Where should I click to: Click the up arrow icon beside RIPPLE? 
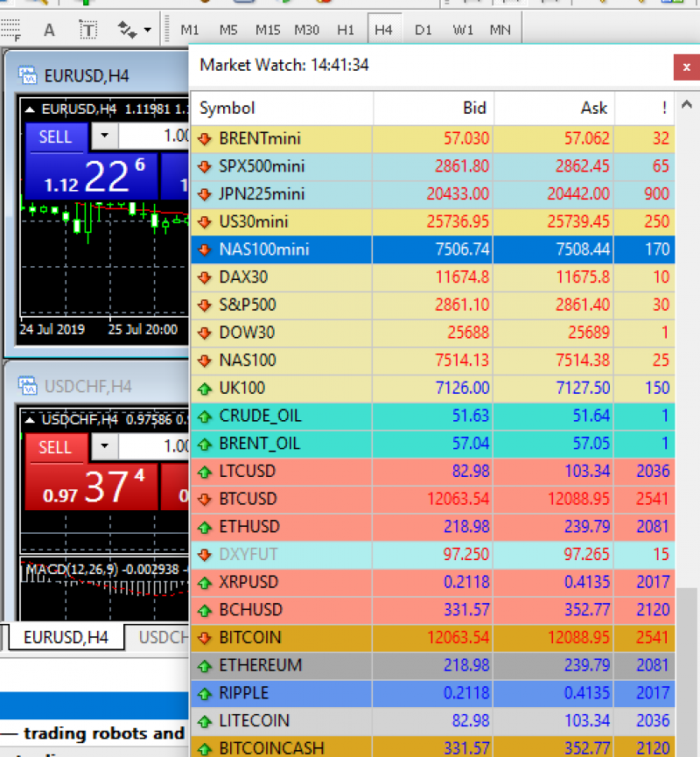tap(205, 694)
